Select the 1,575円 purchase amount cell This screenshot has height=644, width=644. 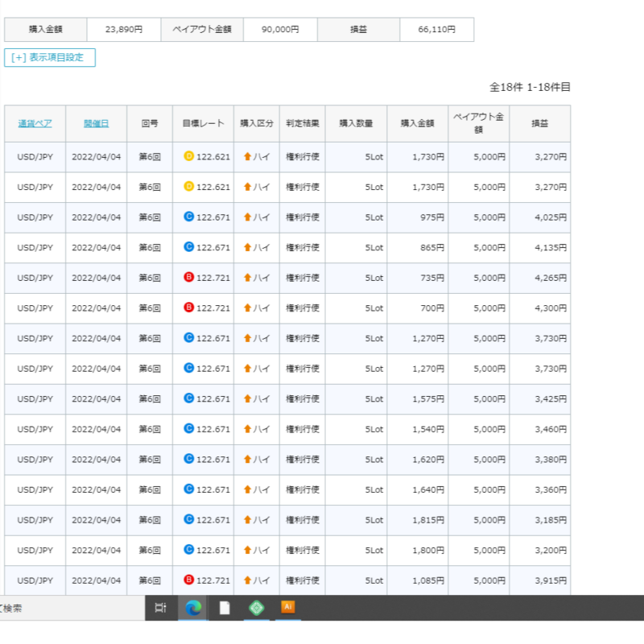click(417, 398)
